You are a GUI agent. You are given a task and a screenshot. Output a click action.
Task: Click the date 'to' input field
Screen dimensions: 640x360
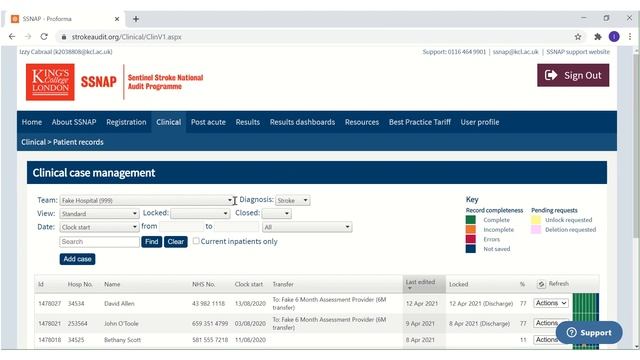coord(237,227)
